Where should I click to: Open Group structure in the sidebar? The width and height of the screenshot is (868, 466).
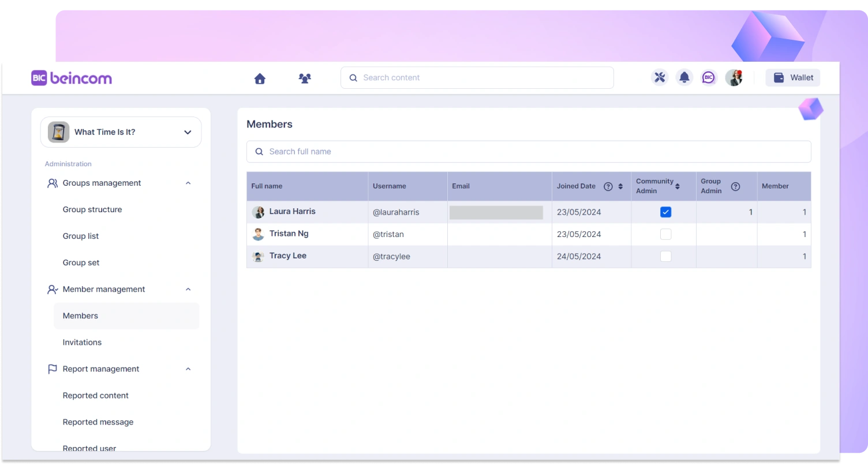[92, 209]
